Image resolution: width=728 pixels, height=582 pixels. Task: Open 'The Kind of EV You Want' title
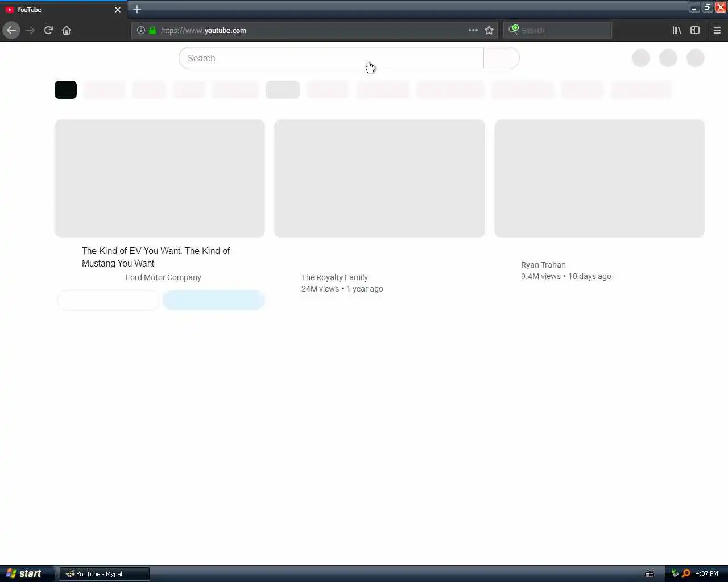pos(156,257)
